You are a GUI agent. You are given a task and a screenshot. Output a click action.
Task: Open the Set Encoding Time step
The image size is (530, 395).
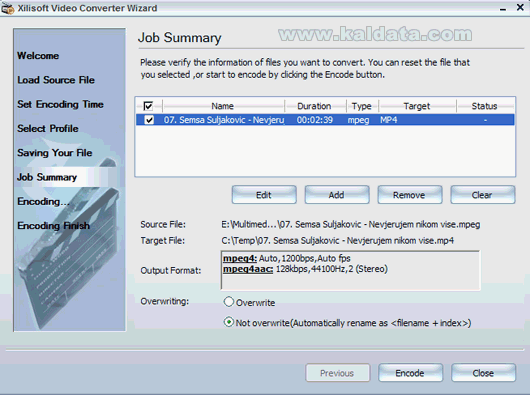click(x=61, y=104)
